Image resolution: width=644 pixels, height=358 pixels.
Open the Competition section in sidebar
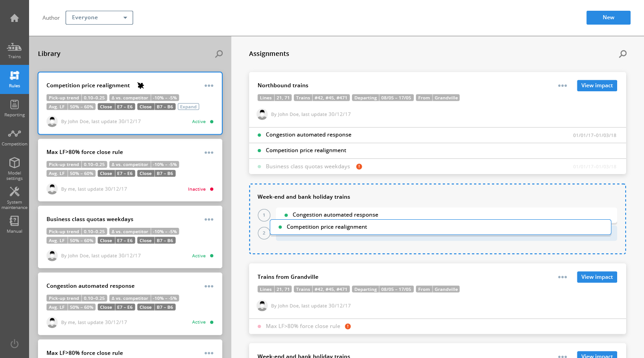14,137
